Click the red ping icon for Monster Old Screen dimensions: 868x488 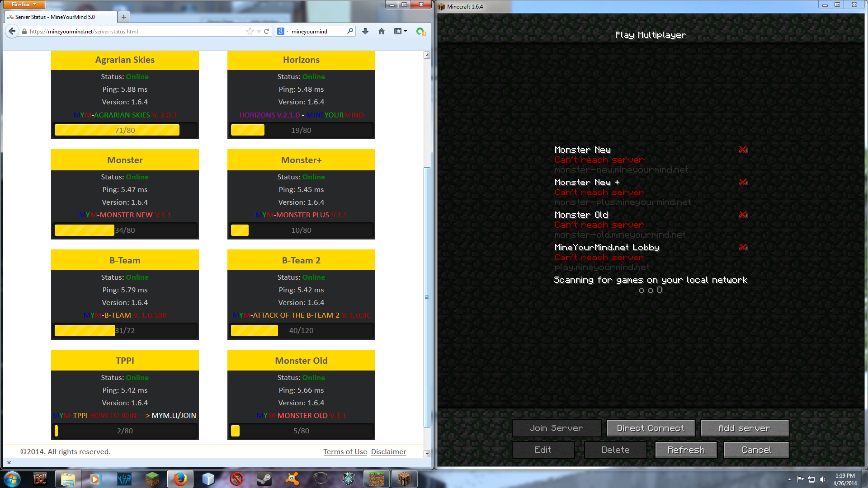pyautogui.click(x=743, y=215)
